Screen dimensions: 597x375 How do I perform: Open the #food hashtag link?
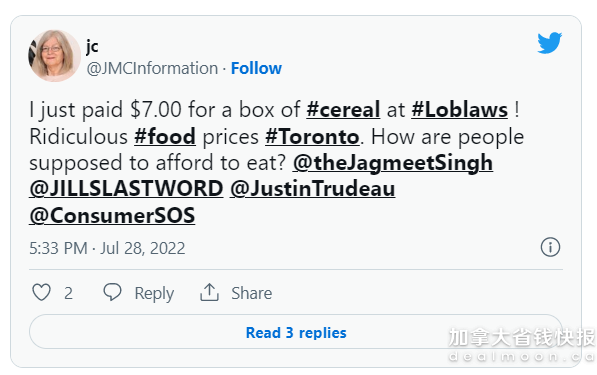pos(165,136)
